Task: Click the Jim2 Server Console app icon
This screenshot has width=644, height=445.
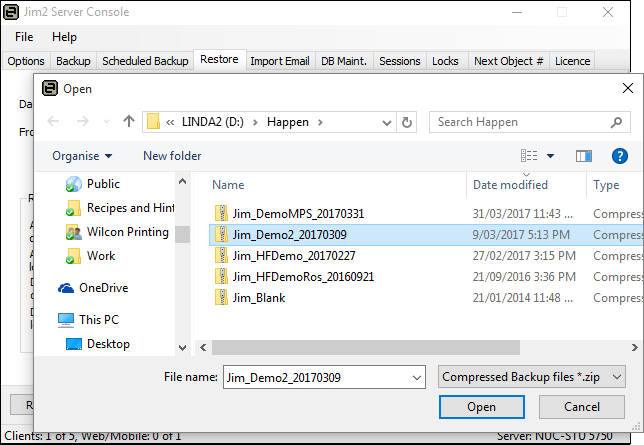Action: tap(11, 12)
